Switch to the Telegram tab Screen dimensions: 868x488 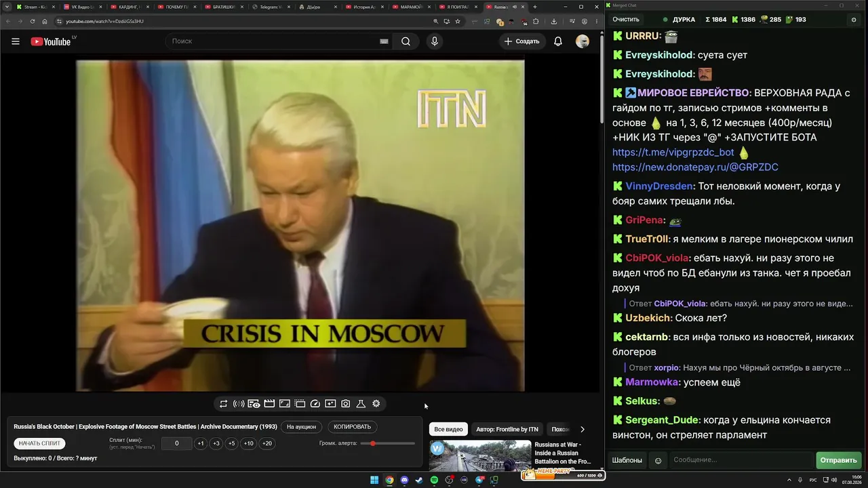click(x=271, y=7)
